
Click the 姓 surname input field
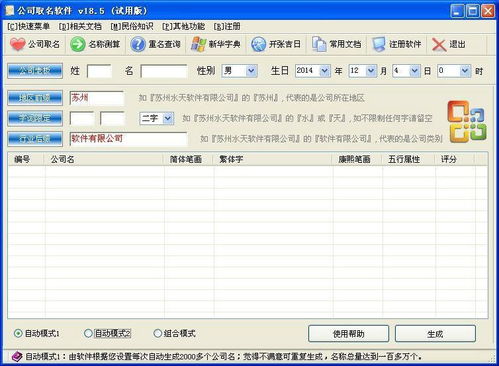pos(99,71)
